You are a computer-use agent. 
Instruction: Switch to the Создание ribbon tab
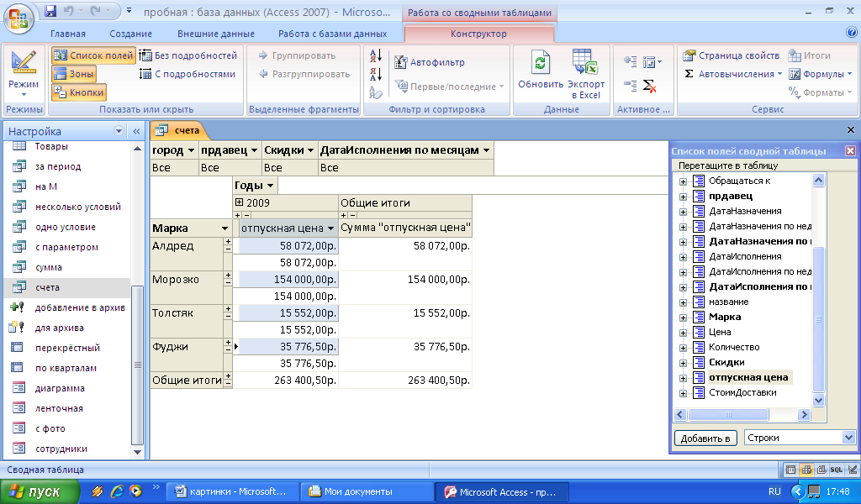[x=130, y=34]
